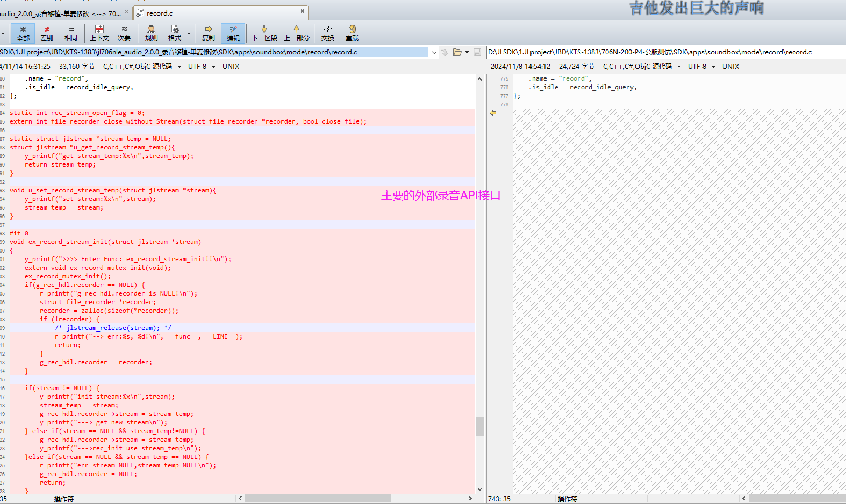This screenshot has height=504, width=846.
Task: Toggle 次要 (minor differences) option
Action: click(124, 33)
